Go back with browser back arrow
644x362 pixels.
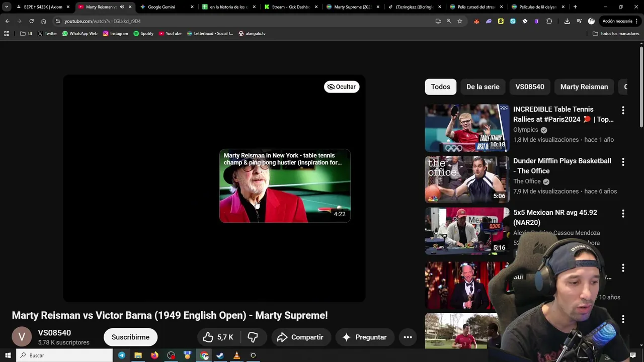[7, 21]
